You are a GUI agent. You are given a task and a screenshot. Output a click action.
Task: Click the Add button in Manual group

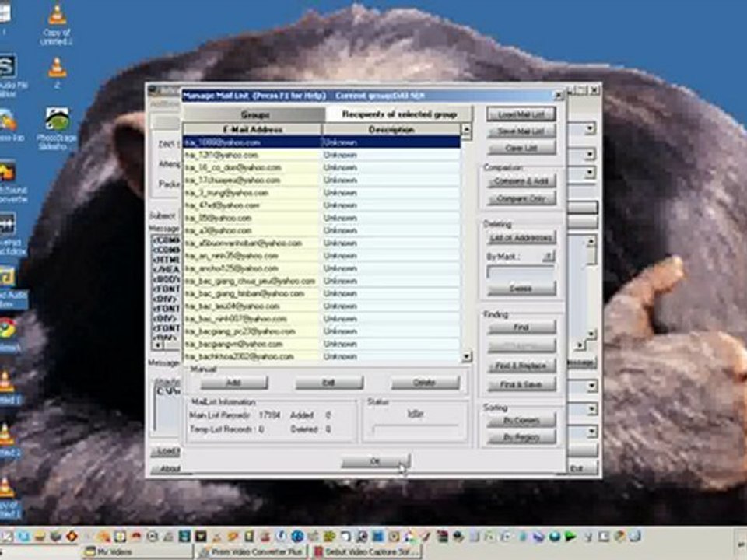[x=234, y=383]
